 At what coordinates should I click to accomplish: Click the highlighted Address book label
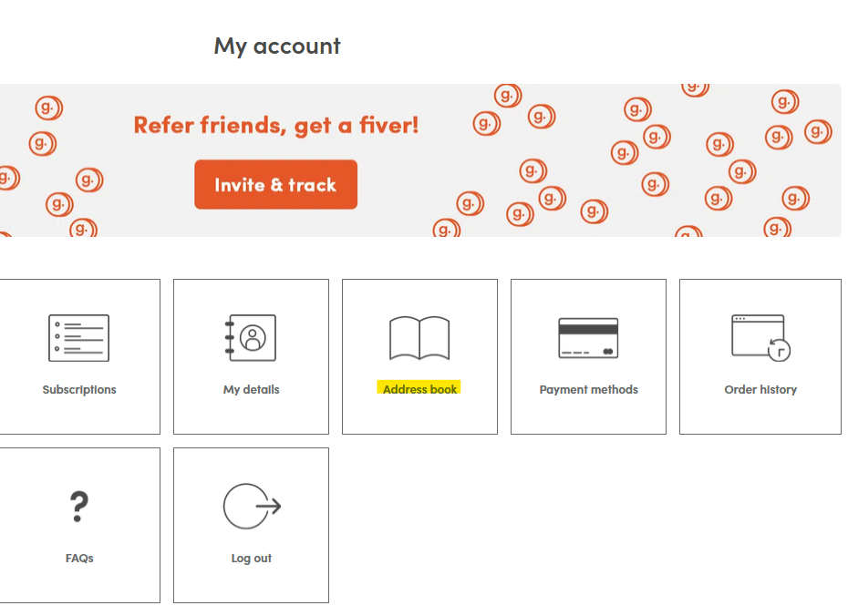[x=419, y=388]
